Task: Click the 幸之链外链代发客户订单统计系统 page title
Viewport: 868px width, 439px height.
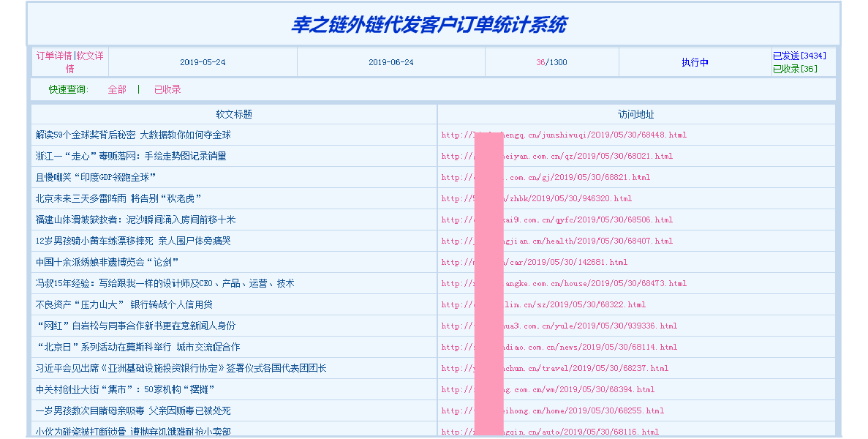Action: (x=429, y=25)
